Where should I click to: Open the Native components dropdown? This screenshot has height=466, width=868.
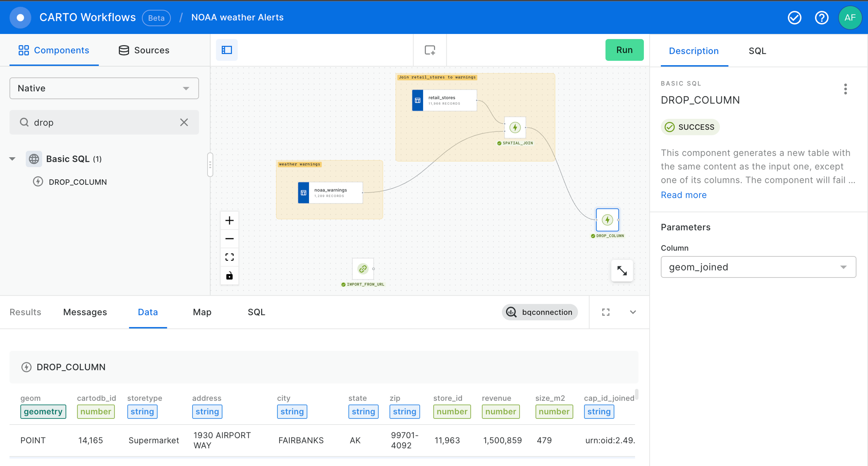click(x=104, y=88)
